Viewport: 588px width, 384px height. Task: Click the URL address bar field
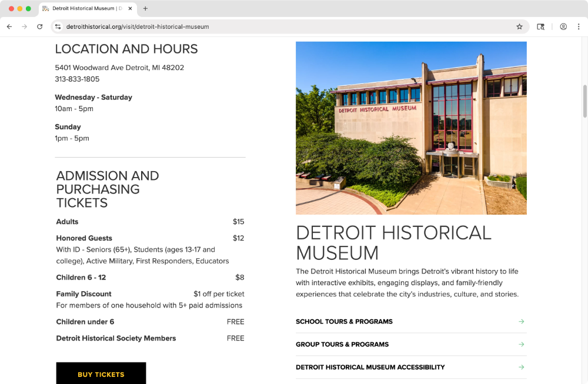282,26
